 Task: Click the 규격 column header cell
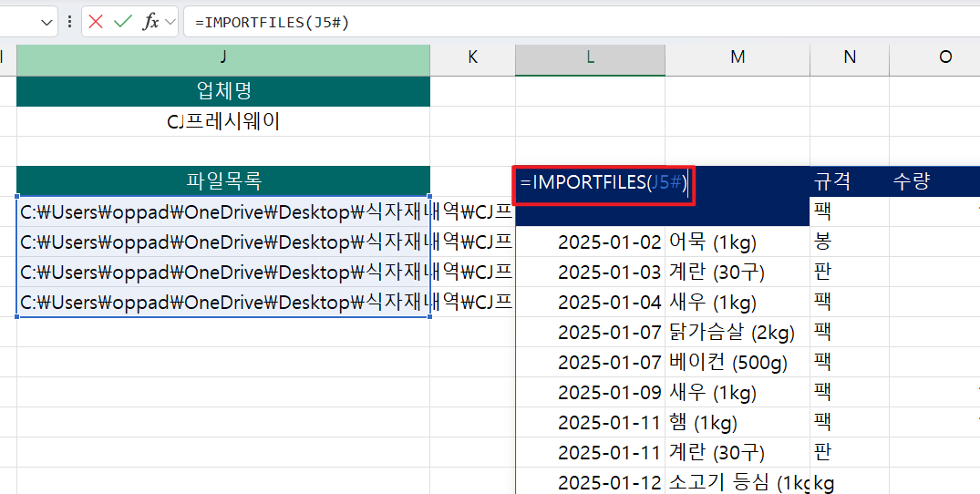pos(850,181)
